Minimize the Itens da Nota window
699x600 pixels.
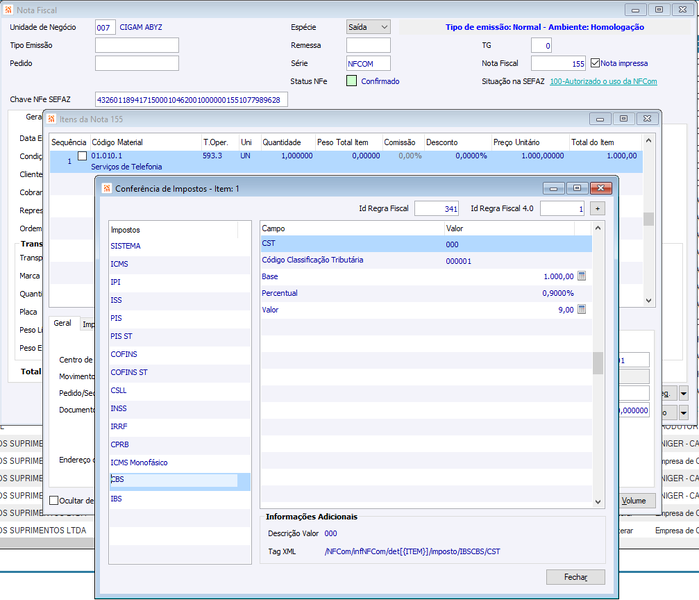[600, 119]
